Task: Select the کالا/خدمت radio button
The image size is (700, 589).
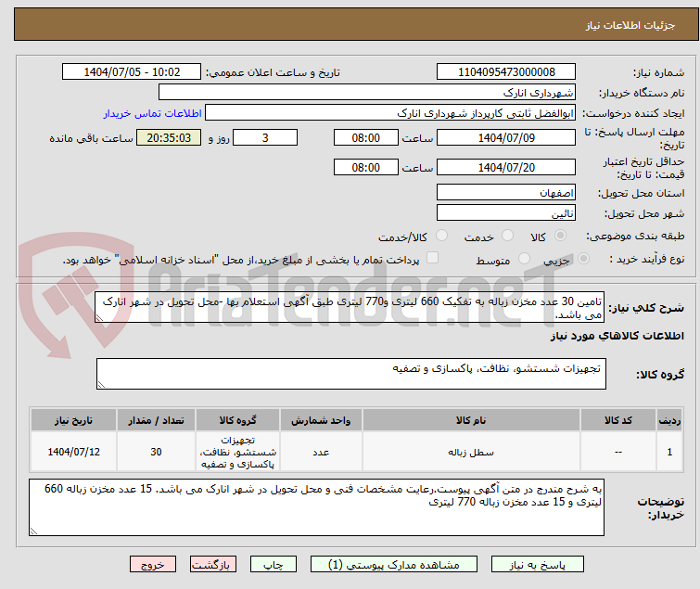Action: click(441, 236)
